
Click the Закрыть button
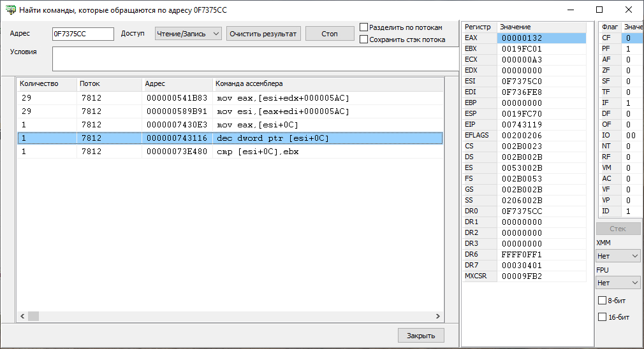(421, 336)
